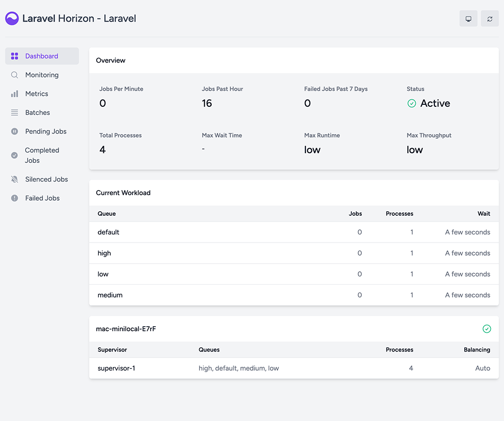Click the monitor display icon top right
Image resolution: width=504 pixels, height=421 pixels.
[468, 18]
